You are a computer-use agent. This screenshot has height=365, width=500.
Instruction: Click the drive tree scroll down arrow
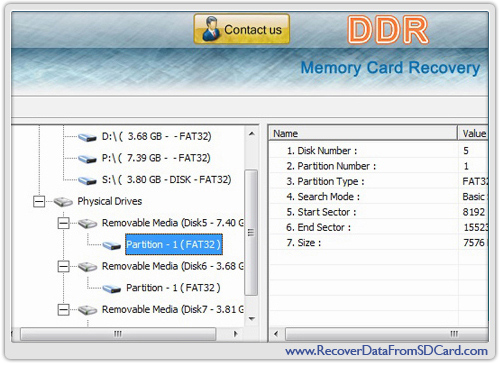(x=252, y=319)
